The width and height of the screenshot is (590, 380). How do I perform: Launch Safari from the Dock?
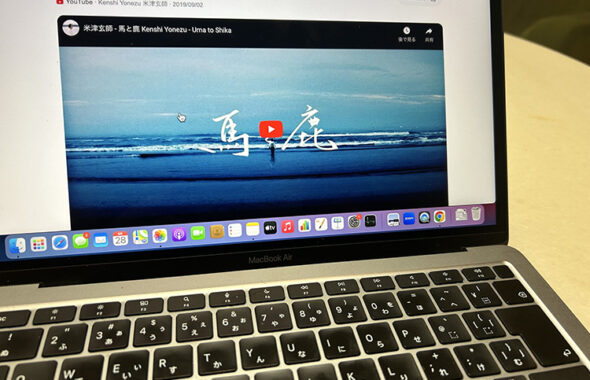60,243
